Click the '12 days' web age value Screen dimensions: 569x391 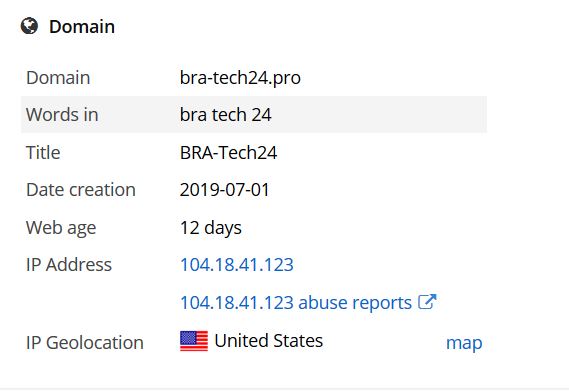pyautogui.click(x=211, y=228)
